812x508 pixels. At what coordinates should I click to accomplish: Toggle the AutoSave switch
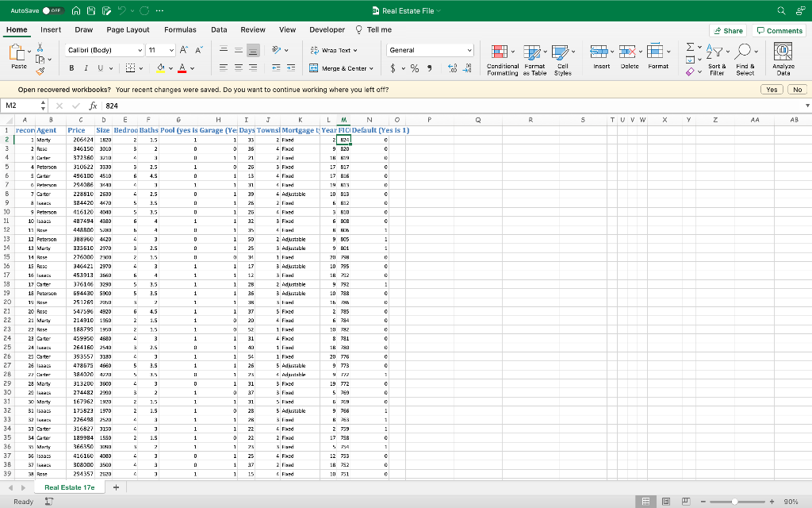(52, 10)
